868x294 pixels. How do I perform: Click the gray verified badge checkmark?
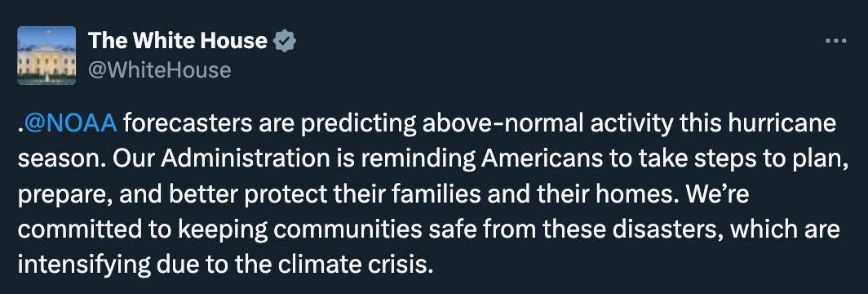pos(285,41)
